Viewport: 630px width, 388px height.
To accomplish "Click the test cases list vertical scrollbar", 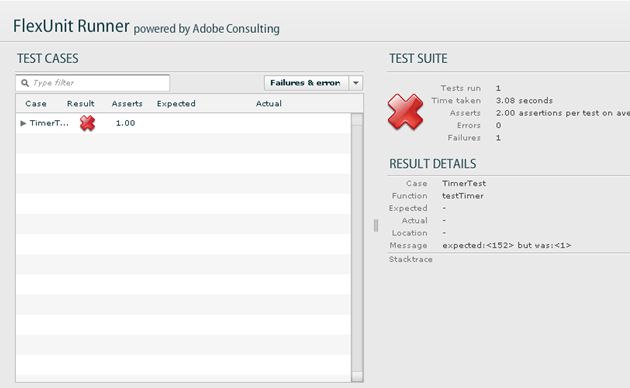I will [x=357, y=247].
